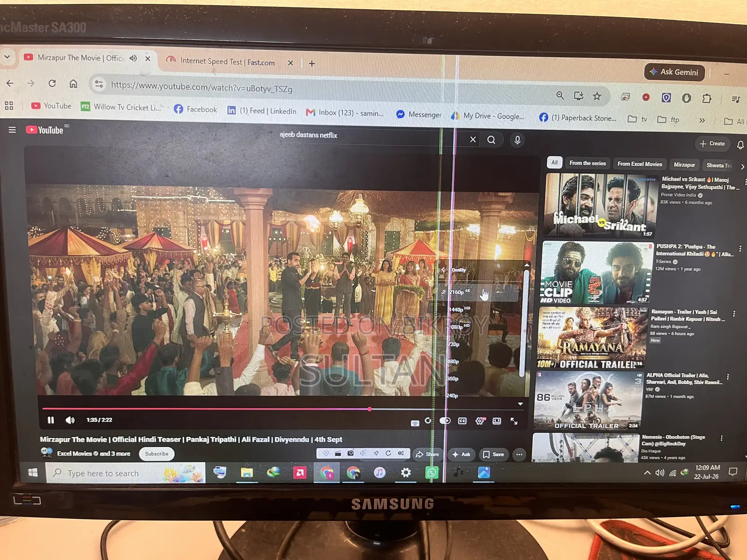Click the YouTube search magnifier button
The image size is (747, 560).
491,140
